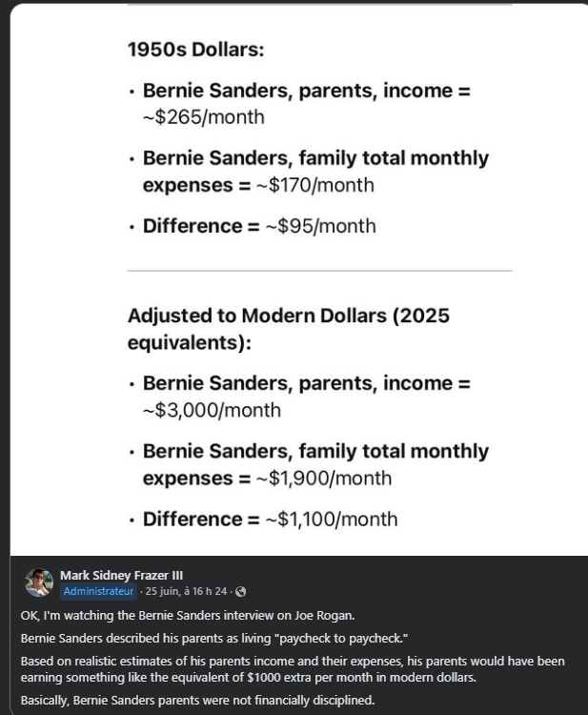Click the "1950s Dollars:" heading in the image
Viewport: 588px width, 715px height.
196,50
